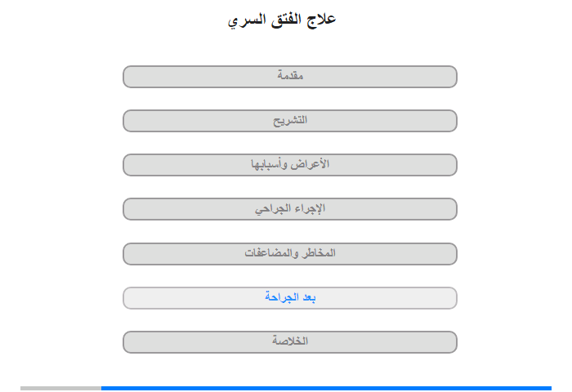The width and height of the screenshot is (572, 392).
Task: Click the blue portion of the progress bar
Action: click(326, 389)
